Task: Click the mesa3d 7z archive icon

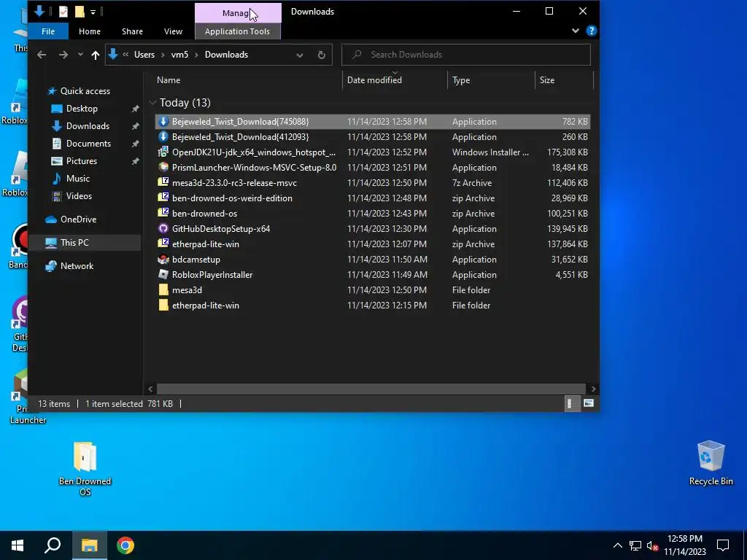Action: 163,182
